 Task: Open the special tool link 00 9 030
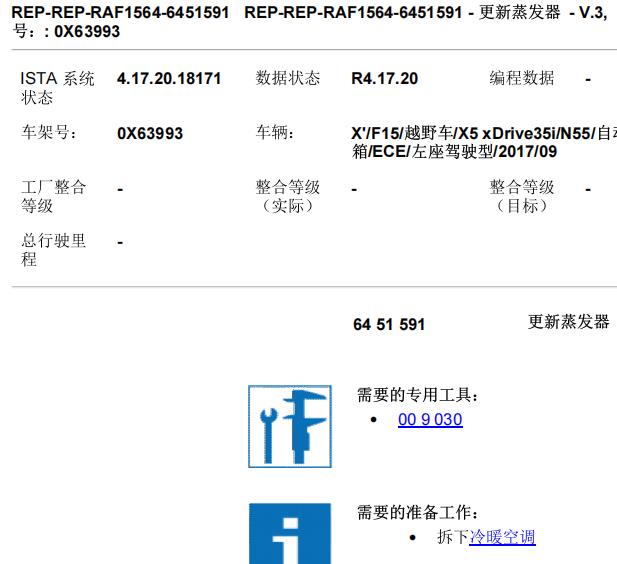[x=430, y=420]
